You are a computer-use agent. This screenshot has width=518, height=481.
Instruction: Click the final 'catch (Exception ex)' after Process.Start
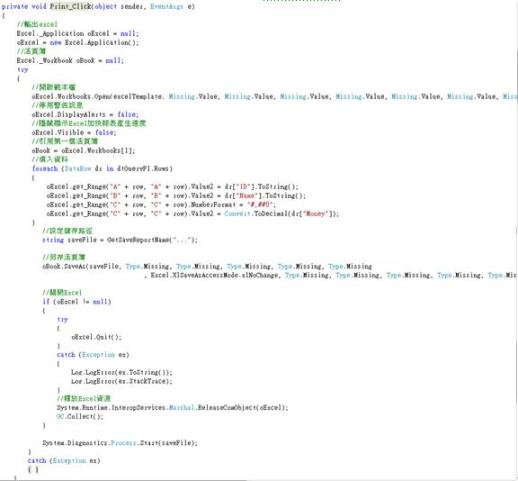point(64,461)
